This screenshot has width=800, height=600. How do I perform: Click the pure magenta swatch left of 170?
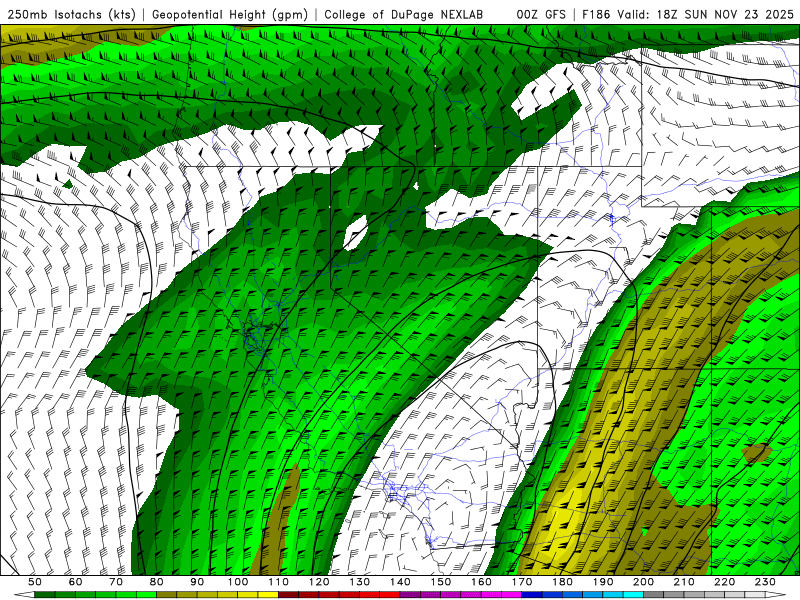click(x=512, y=595)
